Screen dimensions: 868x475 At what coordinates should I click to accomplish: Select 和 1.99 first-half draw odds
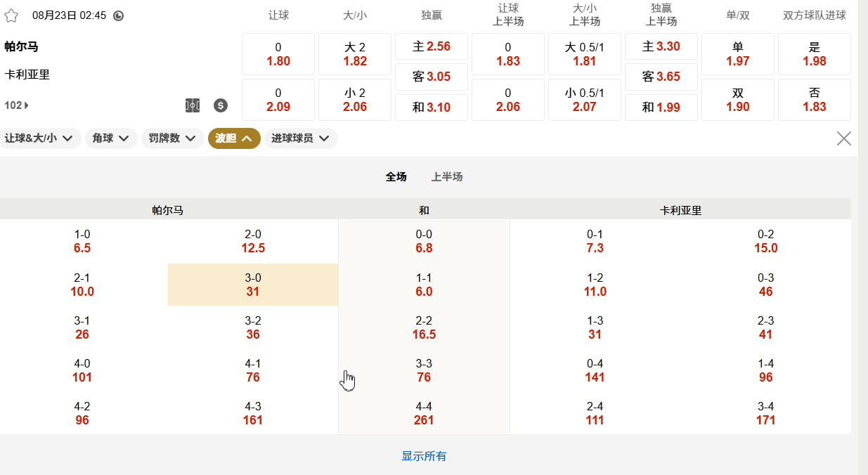coord(661,108)
